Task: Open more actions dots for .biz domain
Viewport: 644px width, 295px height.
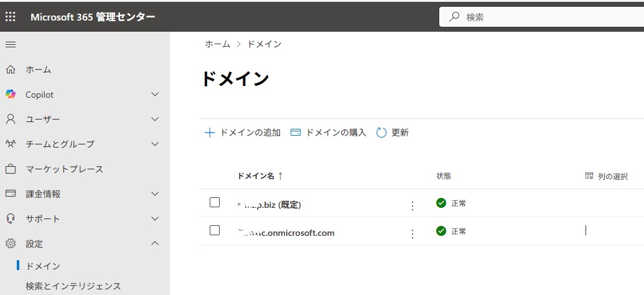Action: [x=413, y=205]
